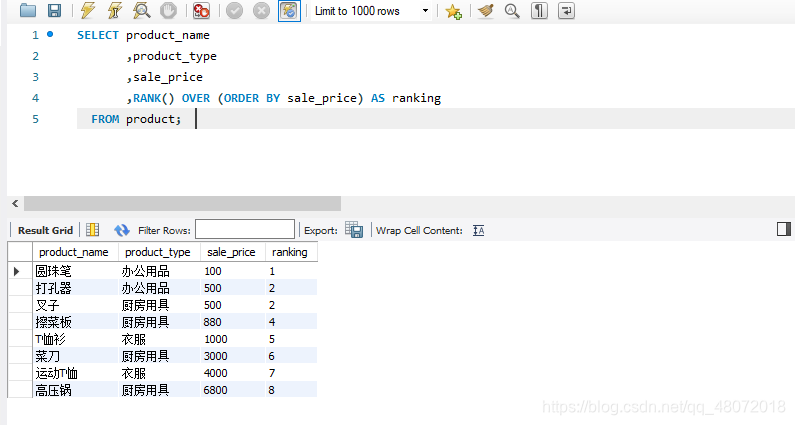This screenshot has height=425, width=795.
Task: Toggle word wrap toolbar icon
Action: coord(566,11)
